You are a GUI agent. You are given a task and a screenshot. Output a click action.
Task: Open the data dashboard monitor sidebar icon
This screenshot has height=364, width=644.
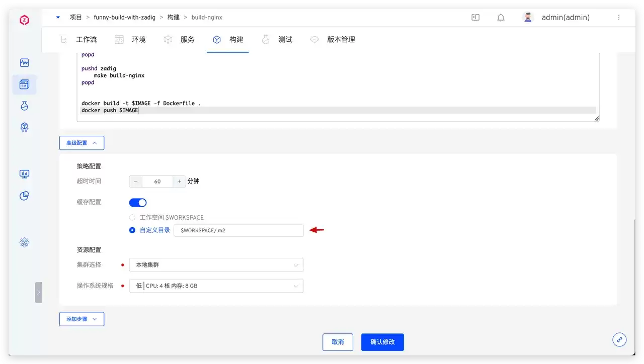[24, 174]
